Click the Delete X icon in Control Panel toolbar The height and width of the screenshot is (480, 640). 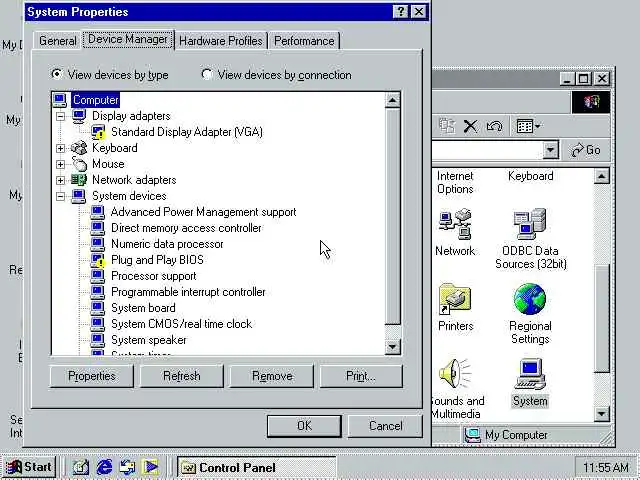[x=470, y=126]
